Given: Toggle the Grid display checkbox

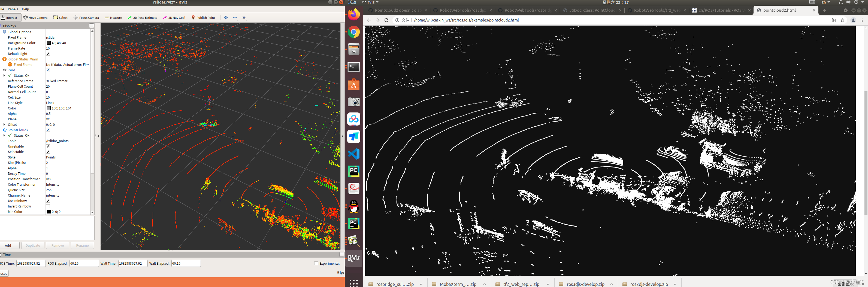Looking at the screenshot, I should tap(48, 70).
